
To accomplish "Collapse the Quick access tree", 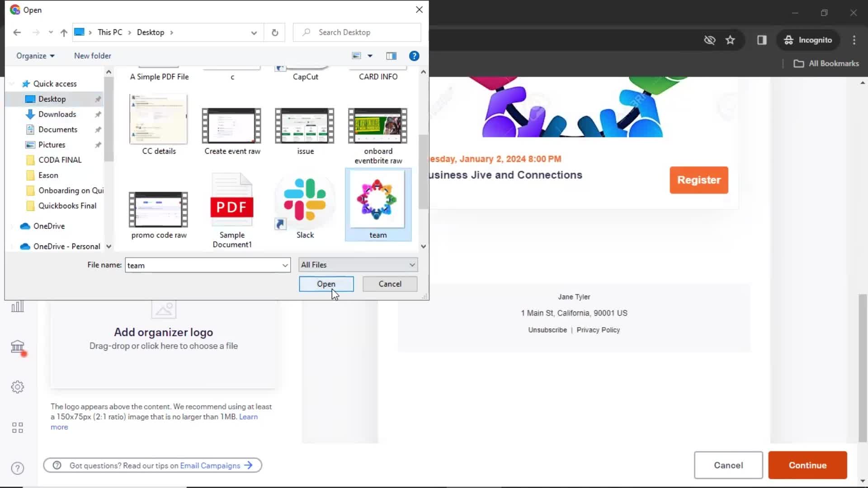I will click(12, 84).
